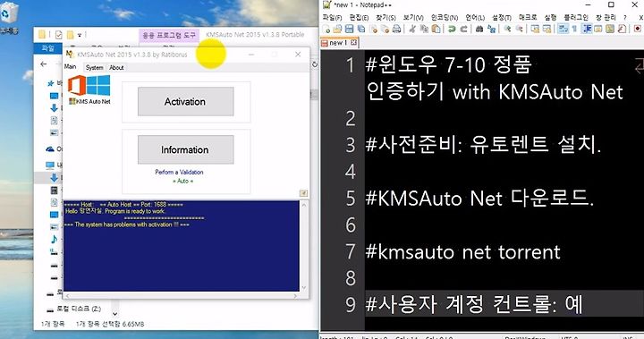Image resolution: width=644 pixels, height=339 pixels.
Task: Toggle synchronized vertical scrolling icon
Action: 535,29
